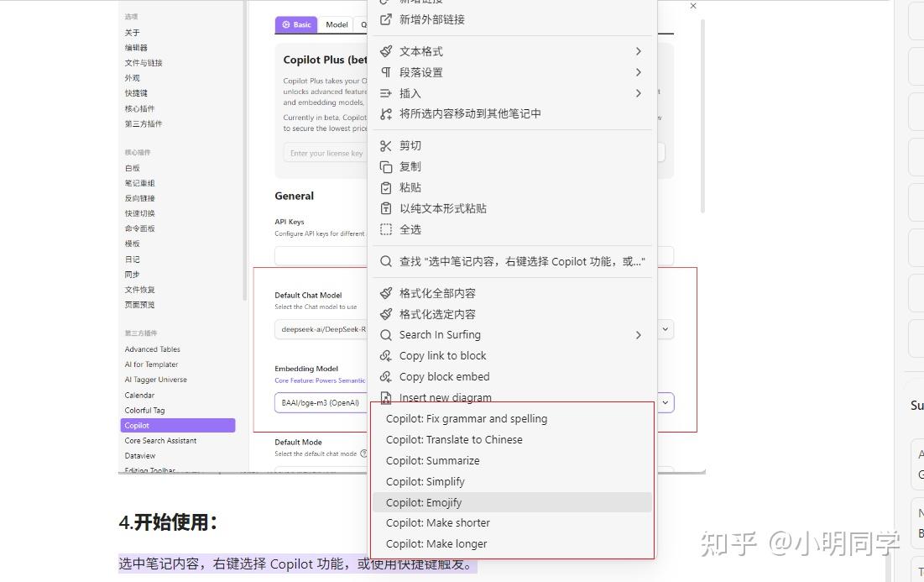Cut selected text using the scissors icon
The width and height of the screenshot is (924, 582).
tap(386, 144)
